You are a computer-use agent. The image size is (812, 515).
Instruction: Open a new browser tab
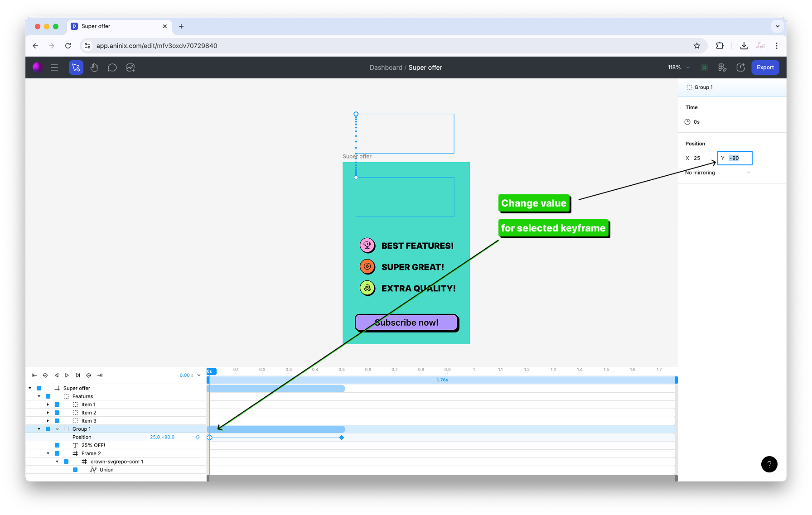point(181,26)
